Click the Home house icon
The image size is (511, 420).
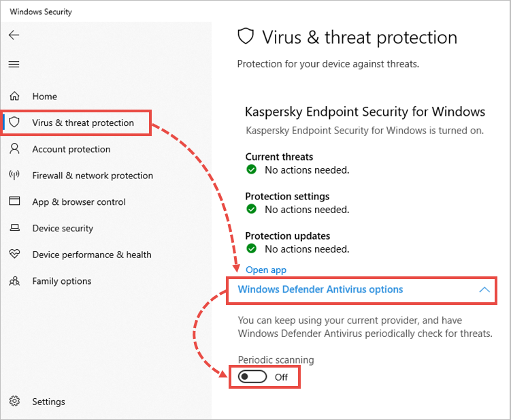tap(14, 97)
